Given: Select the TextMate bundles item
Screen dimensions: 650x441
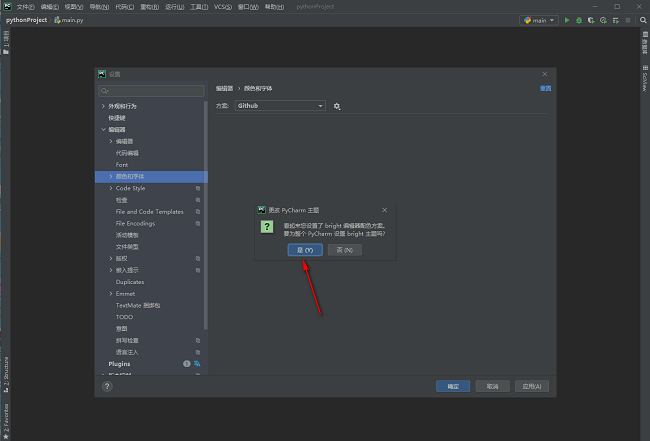Looking at the screenshot, I should pyautogui.click(x=138, y=305).
